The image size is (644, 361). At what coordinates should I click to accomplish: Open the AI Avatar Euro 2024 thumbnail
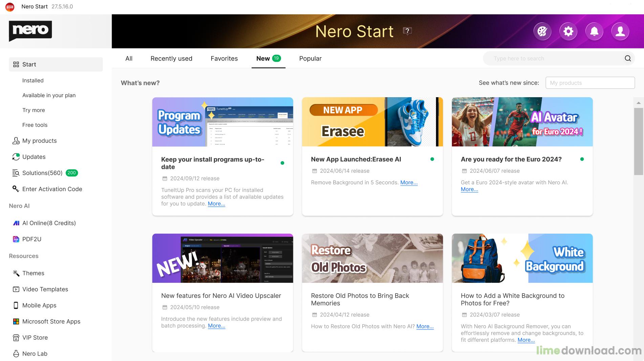click(522, 122)
